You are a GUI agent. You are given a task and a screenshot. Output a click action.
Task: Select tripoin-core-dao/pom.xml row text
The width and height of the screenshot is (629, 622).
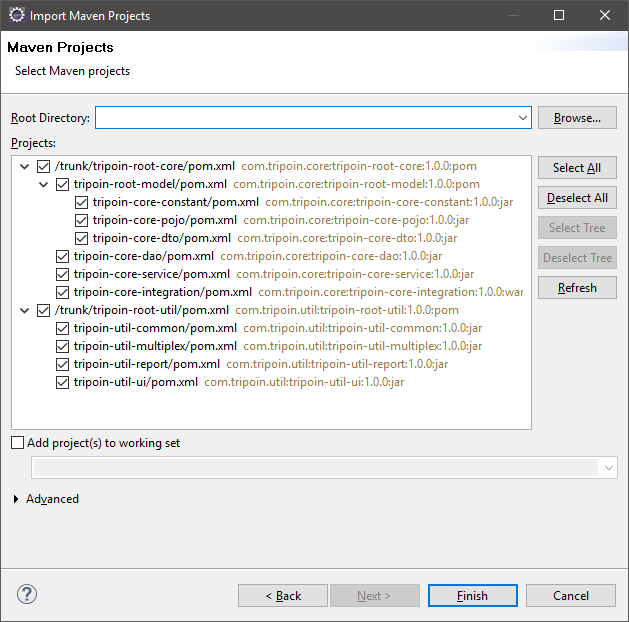(144, 256)
